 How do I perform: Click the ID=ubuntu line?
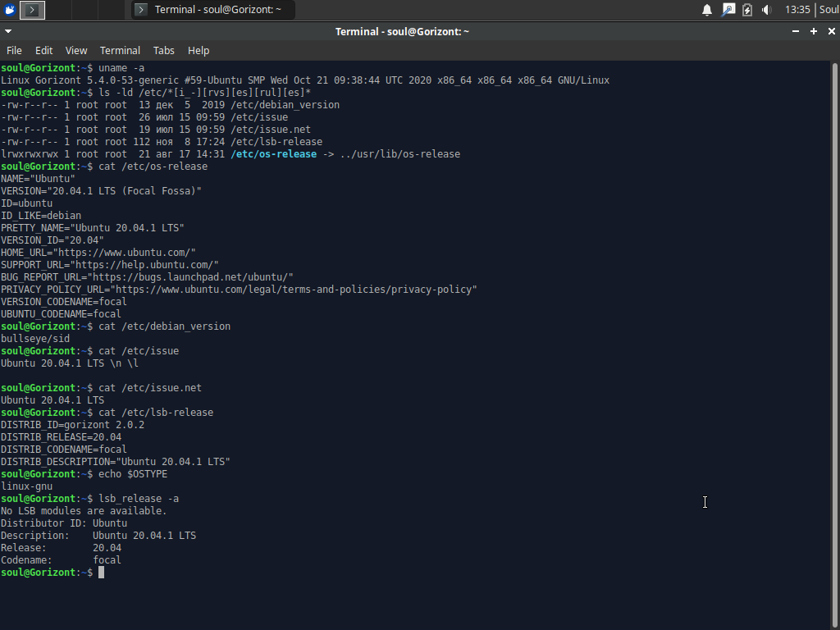[27, 203]
